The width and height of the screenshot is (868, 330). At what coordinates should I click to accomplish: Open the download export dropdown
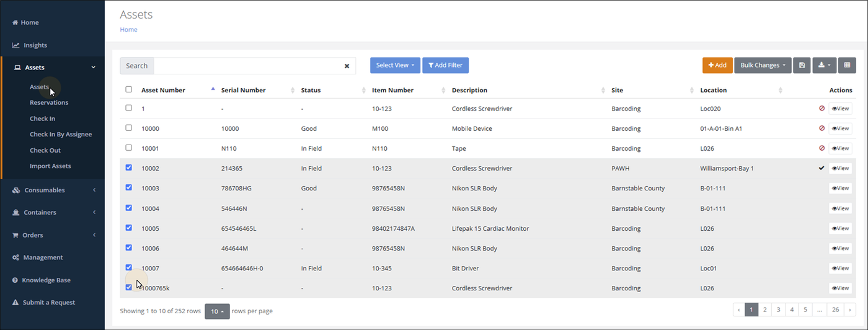point(824,65)
